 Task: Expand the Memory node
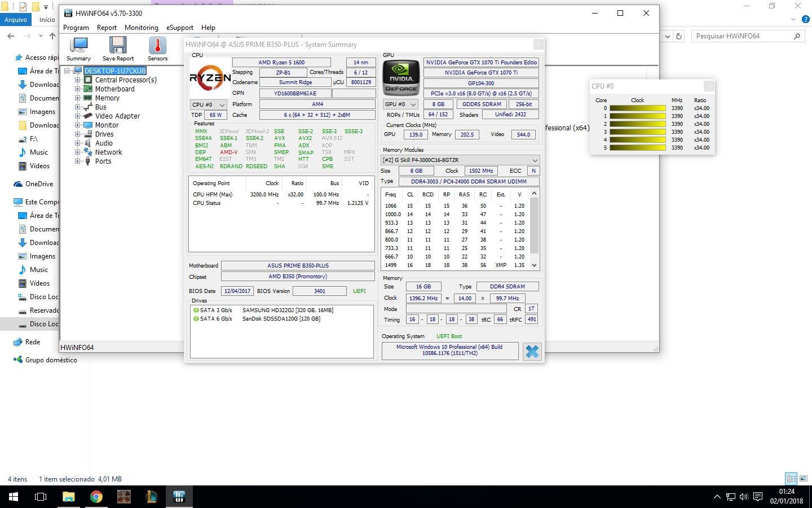[77, 98]
